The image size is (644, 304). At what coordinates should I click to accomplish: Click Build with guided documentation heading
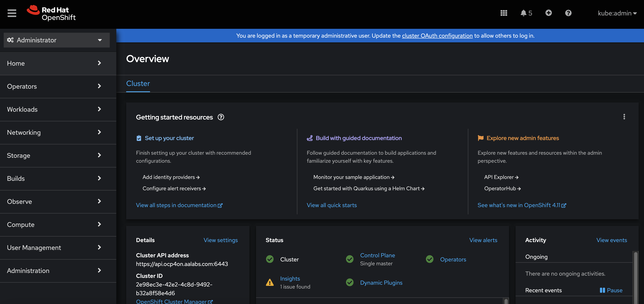(x=359, y=138)
